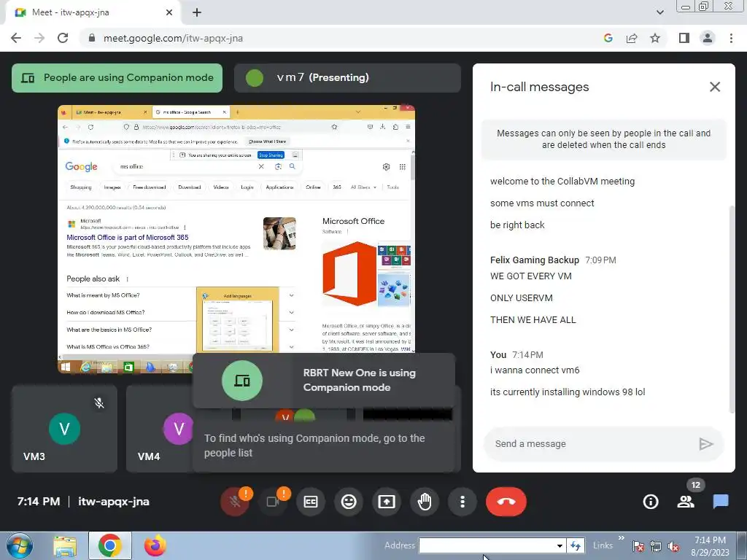747x560 pixels.
Task: Click the message 'WE GOT EVERY VM'
Action: (x=531, y=276)
